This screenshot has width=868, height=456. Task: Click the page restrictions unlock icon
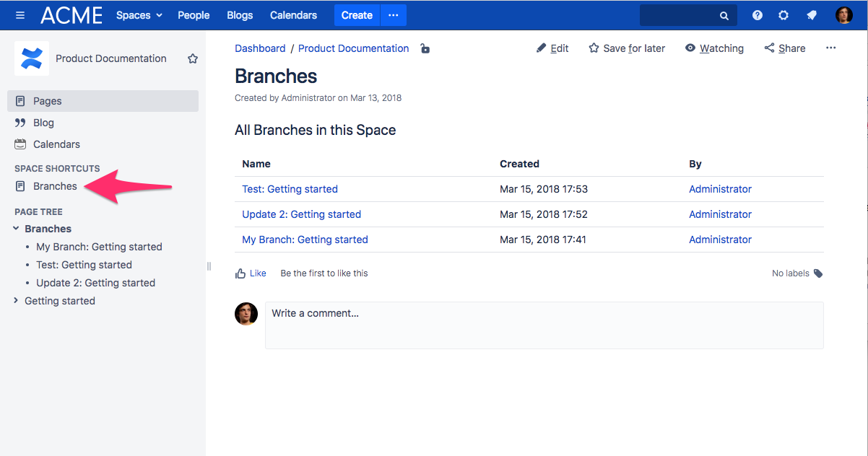[425, 48]
